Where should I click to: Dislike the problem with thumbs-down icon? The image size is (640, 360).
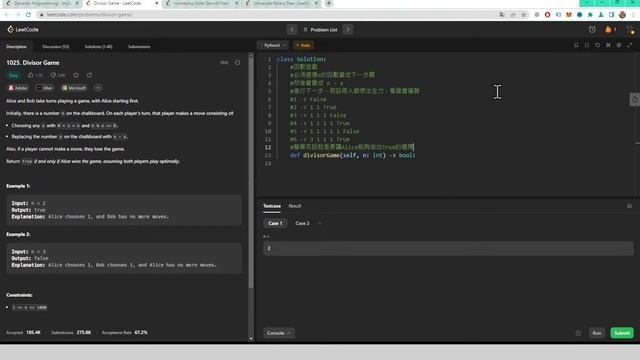[53, 75]
